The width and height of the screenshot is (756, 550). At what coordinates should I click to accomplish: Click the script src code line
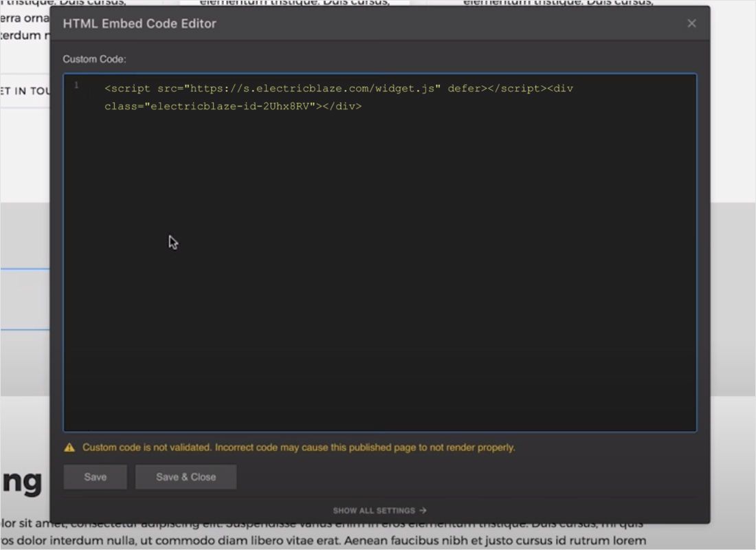click(x=338, y=89)
